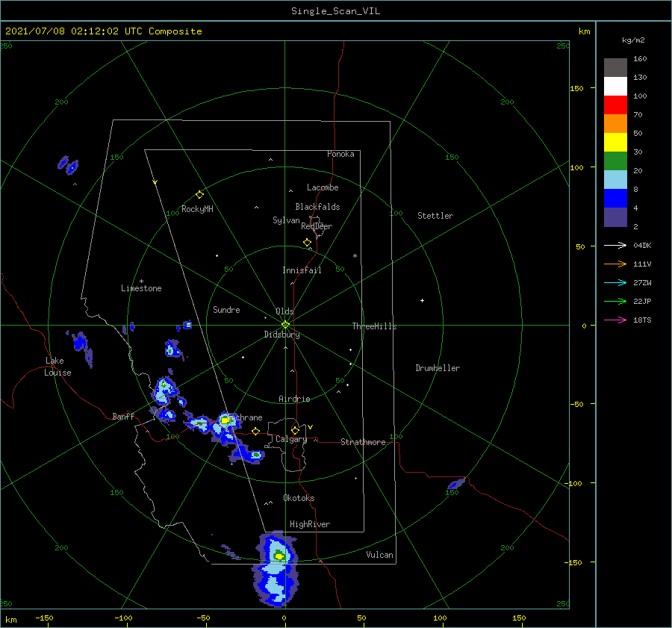This screenshot has width=672, height=628.
Task: Click the Sundre town label
Action: click(226, 310)
